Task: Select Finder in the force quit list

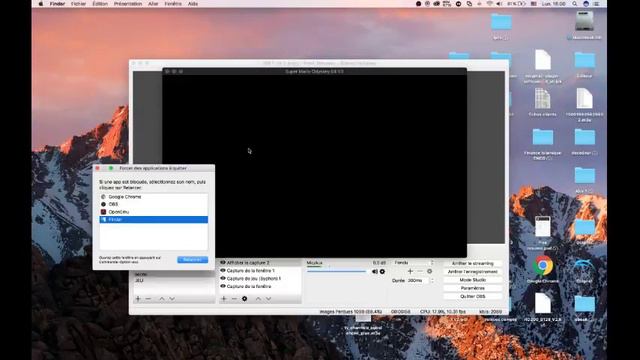Action: point(153,220)
